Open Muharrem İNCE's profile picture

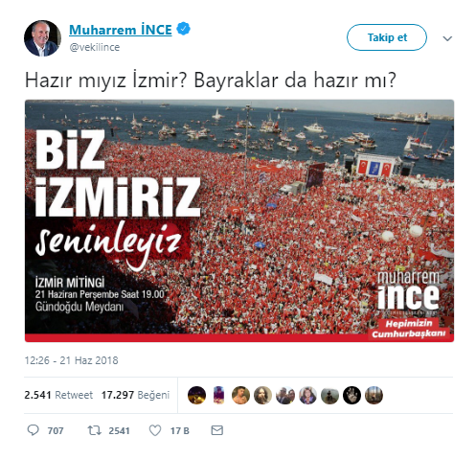(x=42, y=38)
